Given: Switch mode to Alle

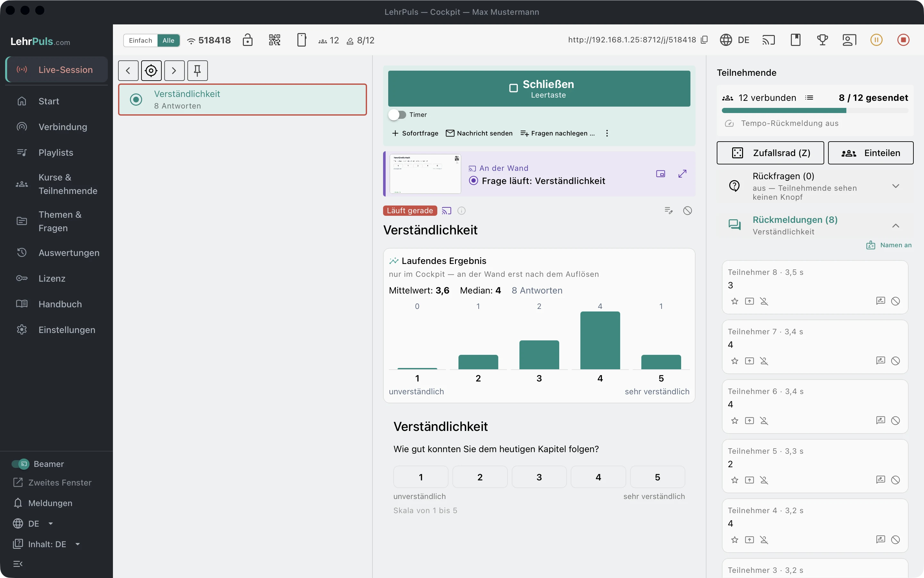Looking at the screenshot, I should (168, 40).
